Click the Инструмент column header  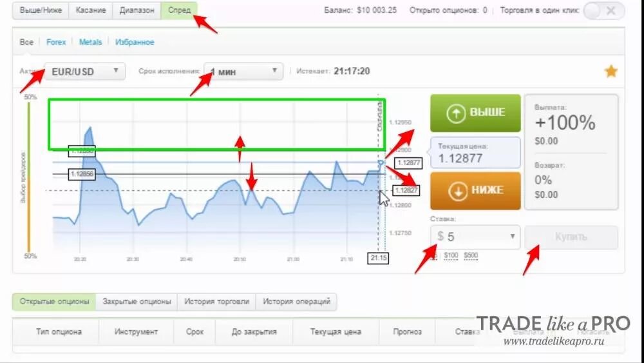[136, 332]
